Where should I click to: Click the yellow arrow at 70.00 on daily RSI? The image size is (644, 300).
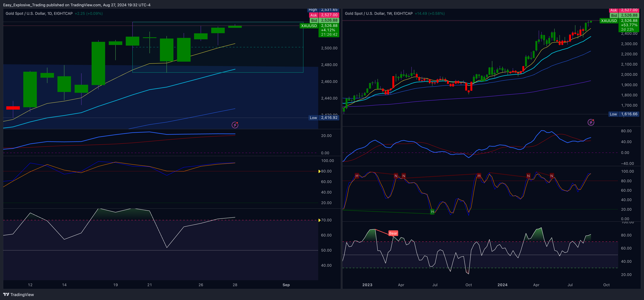[319, 220]
